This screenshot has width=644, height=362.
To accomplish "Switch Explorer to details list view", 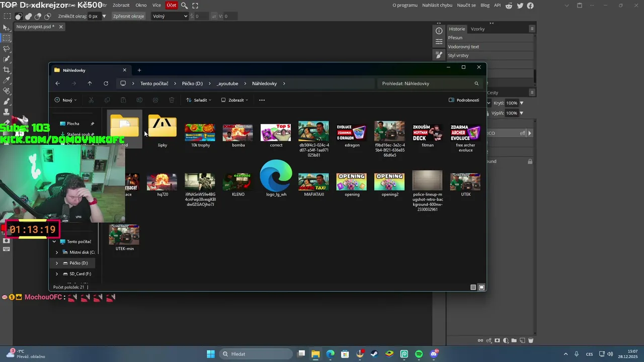I will (473, 287).
